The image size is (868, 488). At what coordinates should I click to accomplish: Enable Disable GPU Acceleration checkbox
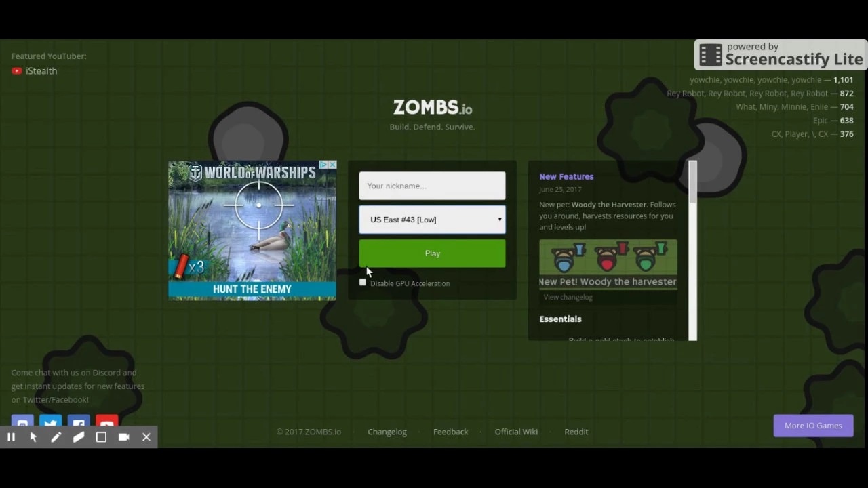(363, 283)
